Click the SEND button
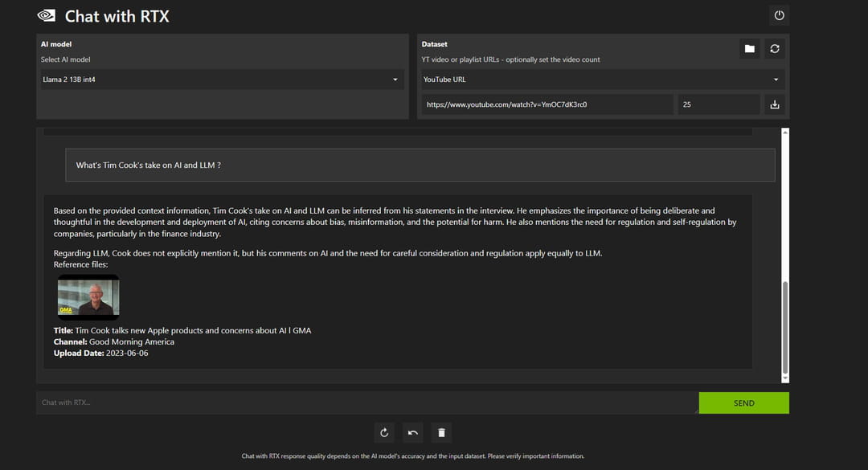This screenshot has height=470, width=868. click(x=743, y=403)
